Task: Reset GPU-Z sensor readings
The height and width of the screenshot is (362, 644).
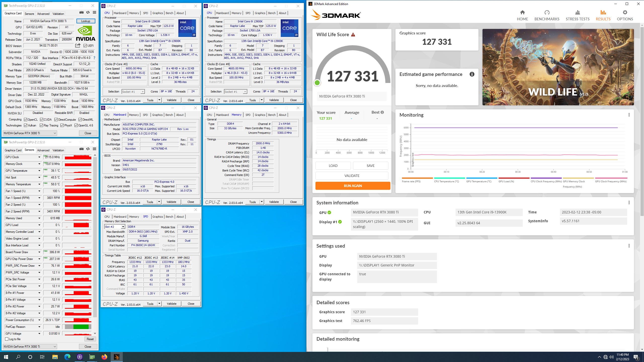Action: pyautogui.click(x=90, y=339)
